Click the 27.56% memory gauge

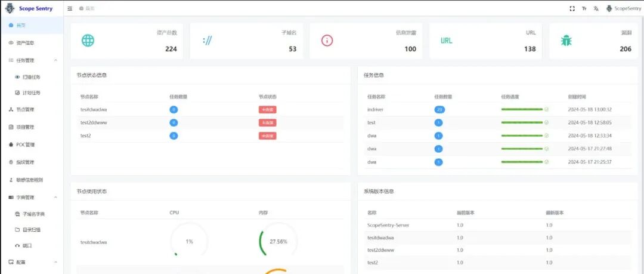278,242
